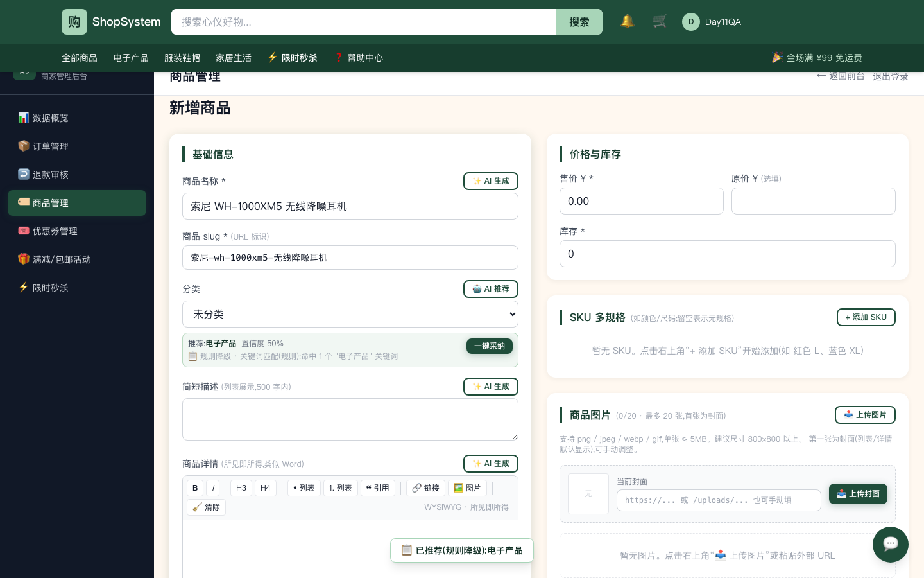
Task: Go to 全部商品 in navigation
Action: (80, 58)
